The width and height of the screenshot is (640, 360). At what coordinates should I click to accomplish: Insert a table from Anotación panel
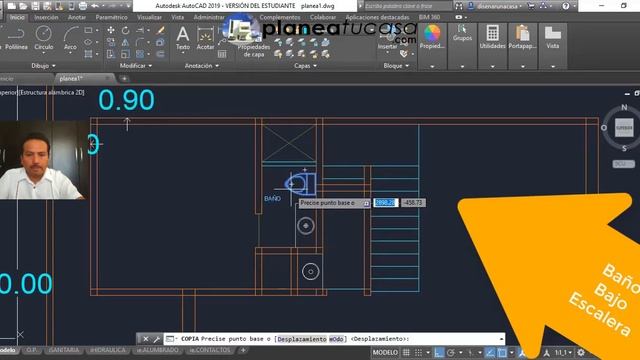point(222,54)
